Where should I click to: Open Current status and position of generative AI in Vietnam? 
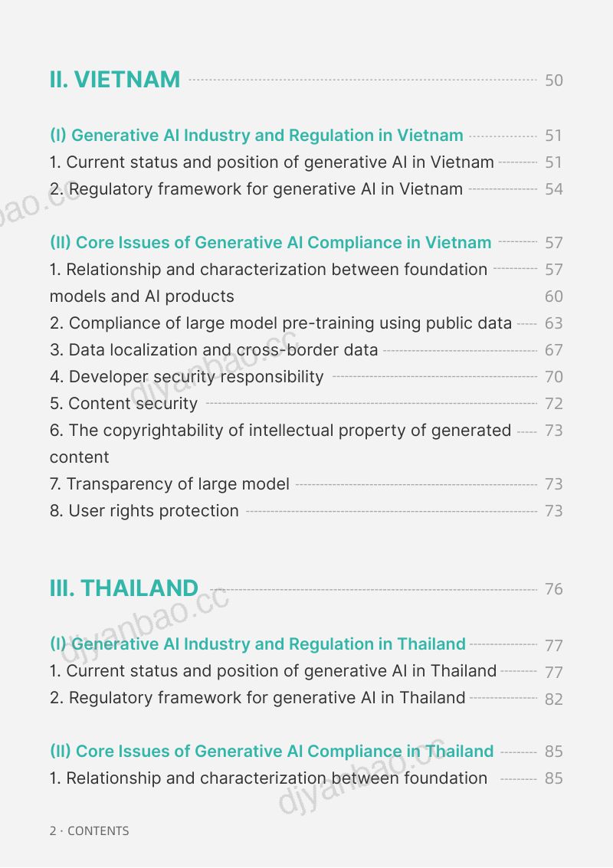click(x=271, y=162)
